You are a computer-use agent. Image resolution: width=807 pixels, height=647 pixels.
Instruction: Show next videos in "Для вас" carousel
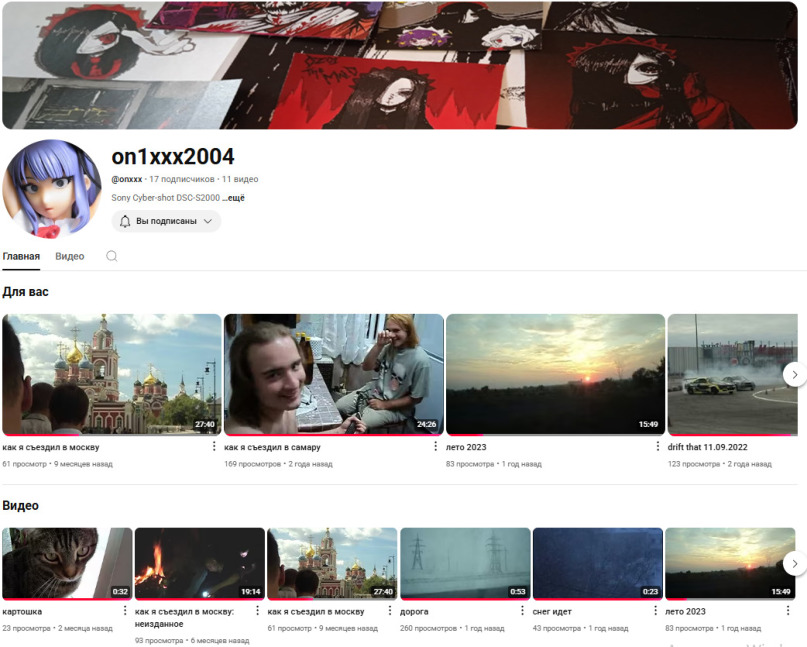click(x=795, y=374)
